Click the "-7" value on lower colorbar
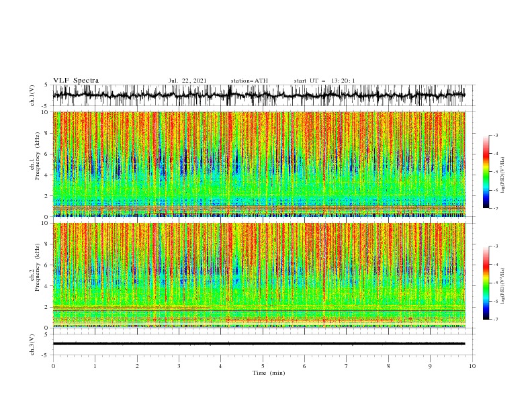The width and height of the screenshot is (532, 411). [496, 320]
